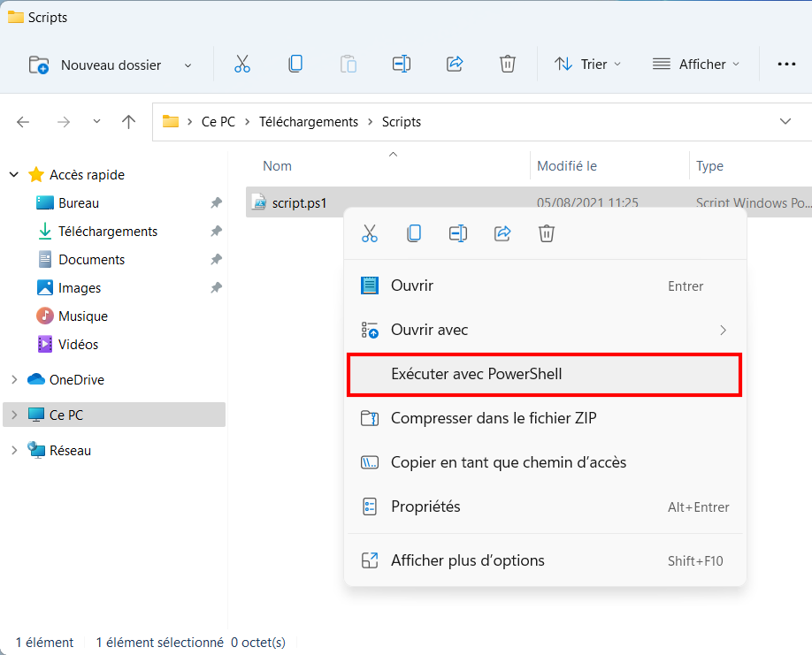Screen dimensions: 812x655
Task: Click the script.ps1 file icon
Action: tap(258, 202)
